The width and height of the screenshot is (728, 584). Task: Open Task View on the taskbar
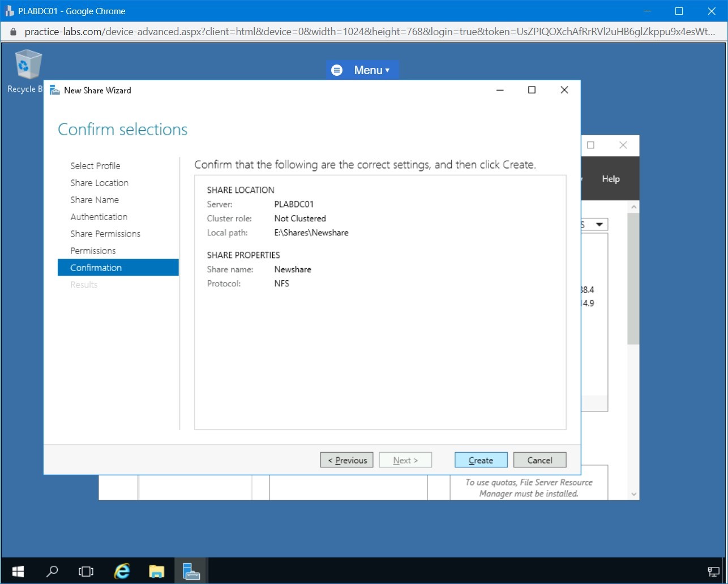(x=86, y=571)
